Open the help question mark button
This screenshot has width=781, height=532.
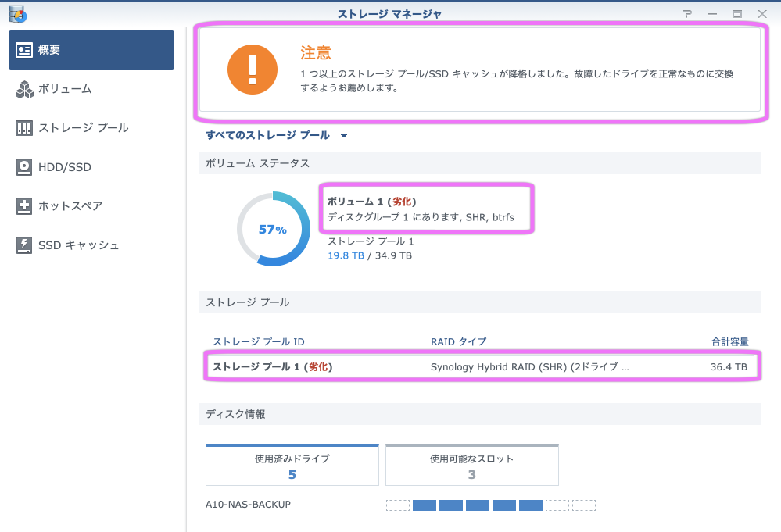pos(687,14)
